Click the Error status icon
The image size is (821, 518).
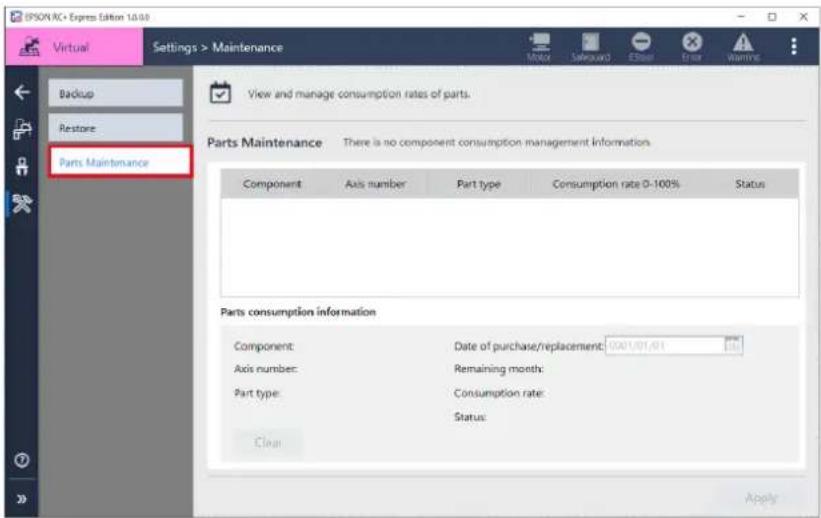click(692, 47)
